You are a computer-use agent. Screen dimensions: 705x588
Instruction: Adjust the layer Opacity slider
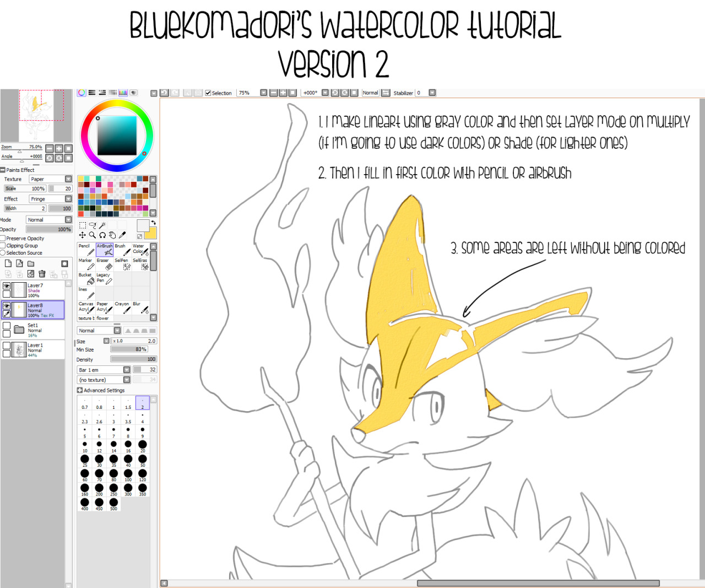point(49,229)
